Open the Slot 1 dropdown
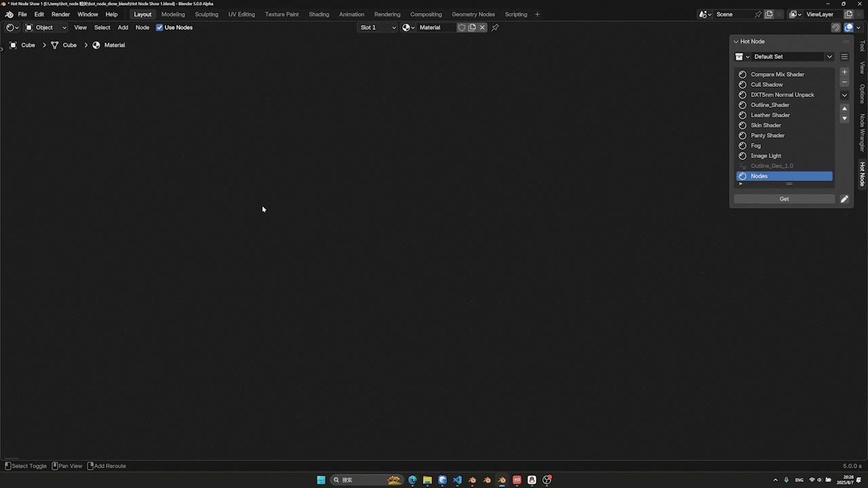Screen dimensions: 868x488 point(378,28)
